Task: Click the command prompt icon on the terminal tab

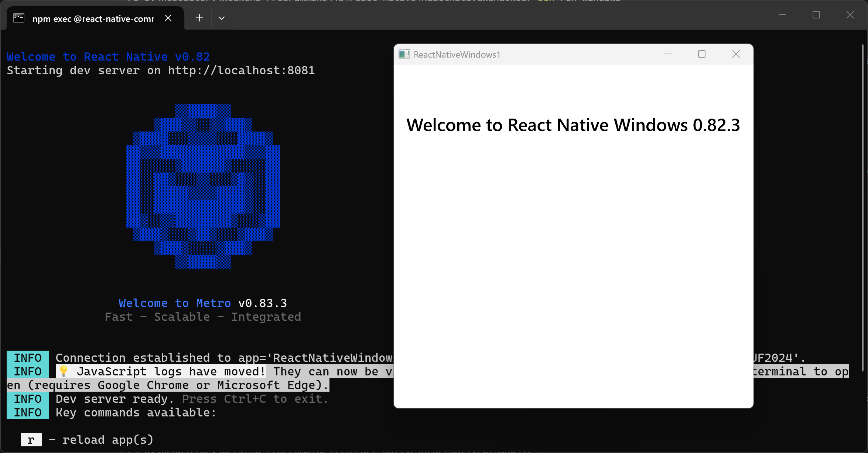Action: [18, 18]
